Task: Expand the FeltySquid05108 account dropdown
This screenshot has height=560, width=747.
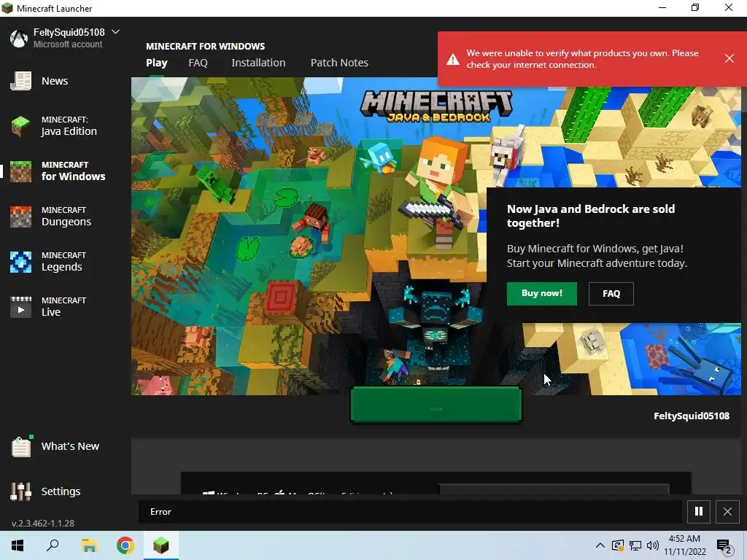Action: pos(115,32)
